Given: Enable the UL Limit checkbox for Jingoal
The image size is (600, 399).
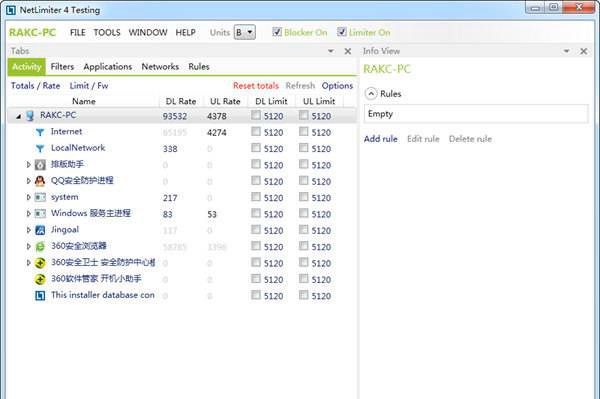Looking at the screenshot, I should click(303, 230).
